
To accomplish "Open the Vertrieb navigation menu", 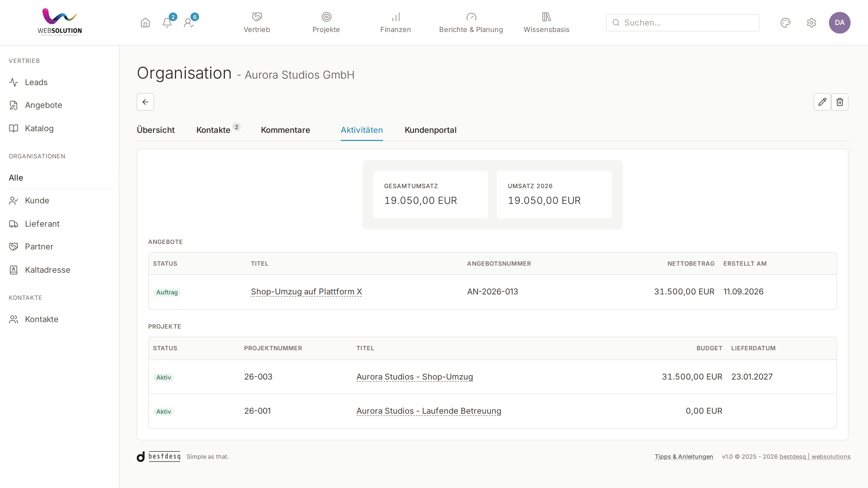I will click(257, 23).
